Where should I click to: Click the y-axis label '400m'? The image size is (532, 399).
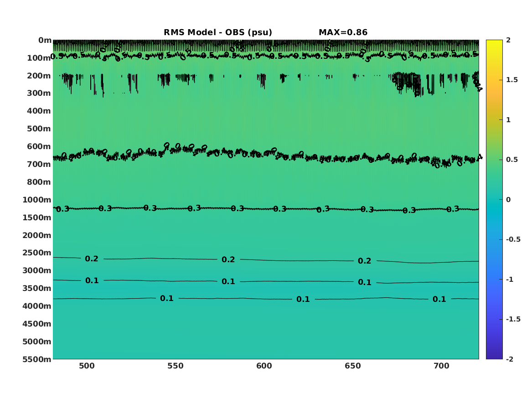[39, 111]
